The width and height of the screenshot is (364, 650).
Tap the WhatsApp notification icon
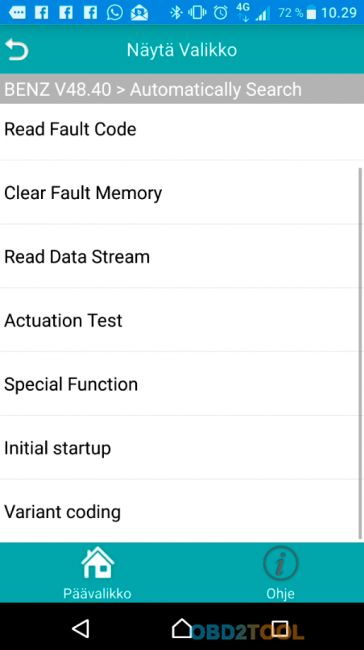[x=114, y=12]
